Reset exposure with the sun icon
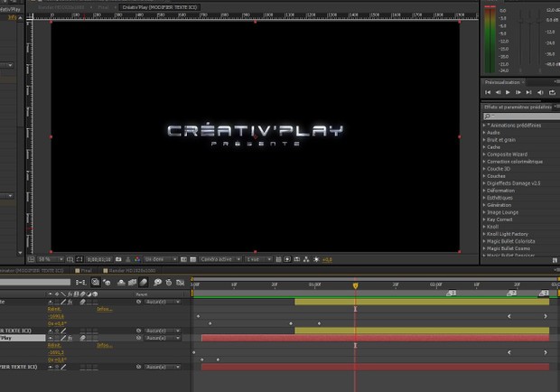The height and width of the screenshot is (392, 560). 316,259
